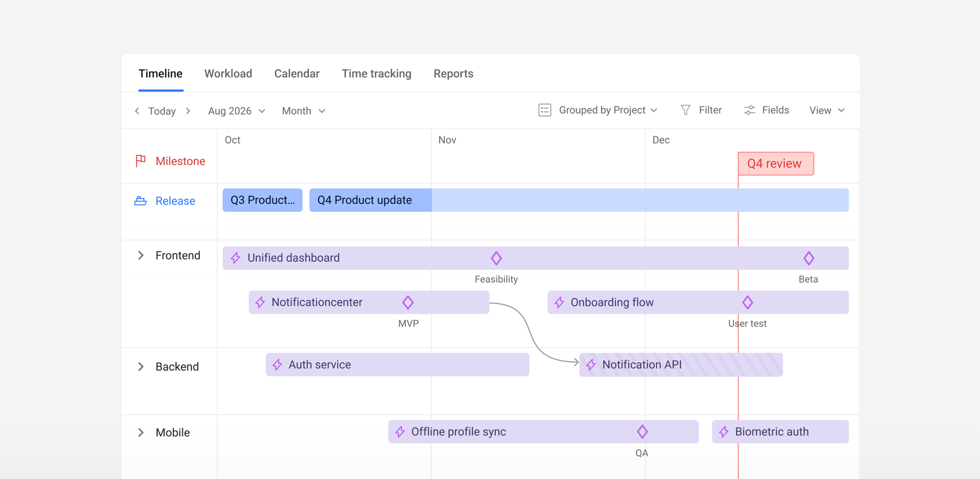Click the forward arrow beside Today

pos(188,111)
